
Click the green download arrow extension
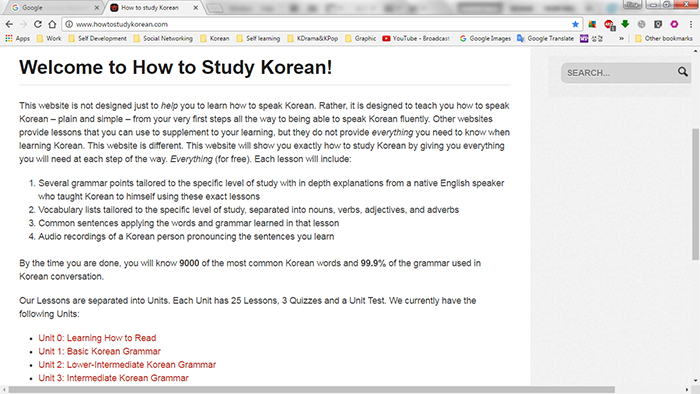(625, 24)
